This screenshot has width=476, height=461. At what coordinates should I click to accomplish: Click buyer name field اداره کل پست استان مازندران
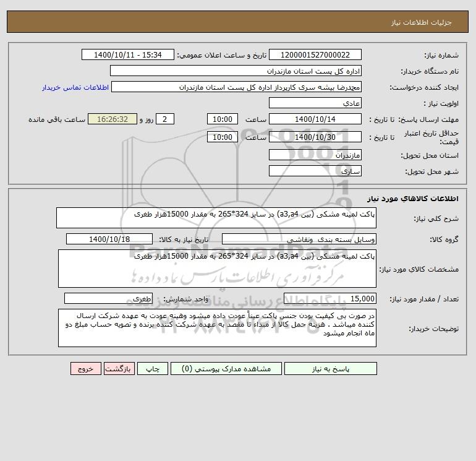[x=236, y=71]
